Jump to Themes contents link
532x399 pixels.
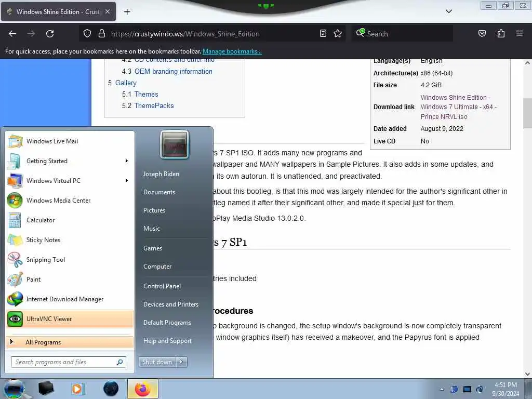(146, 95)
